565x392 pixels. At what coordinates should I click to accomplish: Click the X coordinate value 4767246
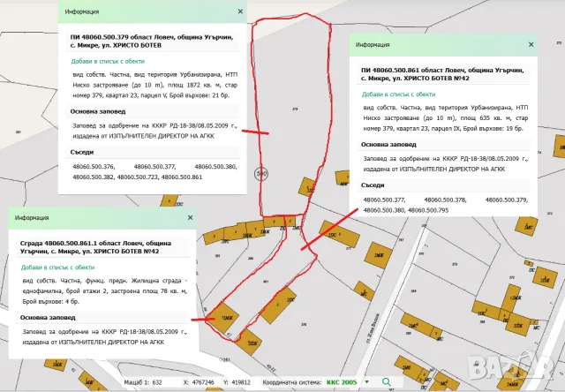pos(203,382)
